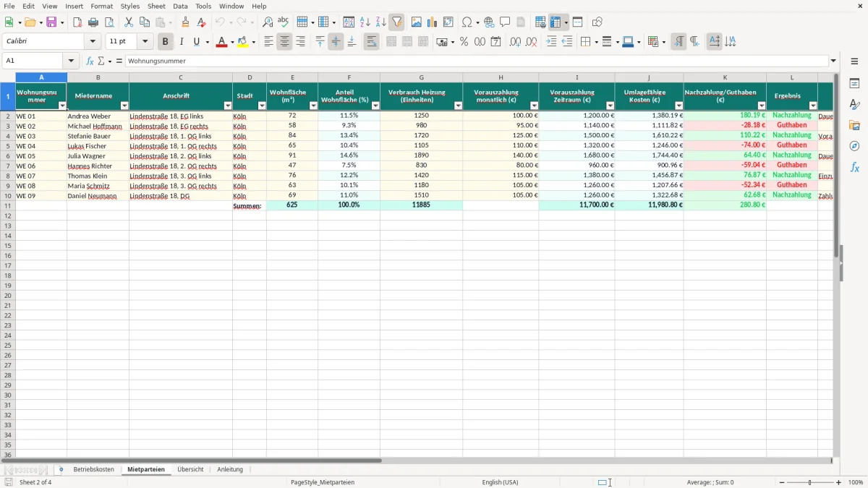This screenshot has width=868, height=488.
Task: Click the Print icon
Action: point(93,22)
